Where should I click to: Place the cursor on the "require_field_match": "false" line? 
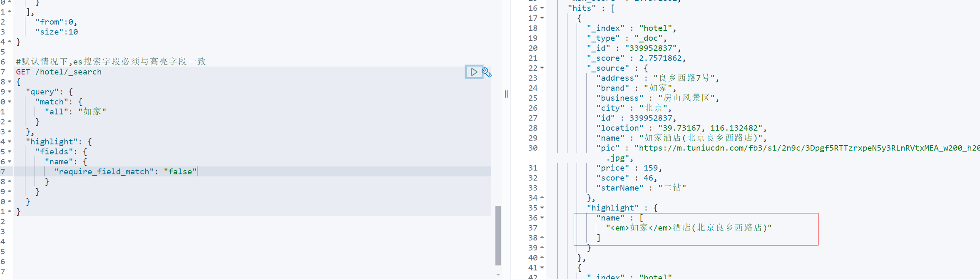tap(125, 171)
